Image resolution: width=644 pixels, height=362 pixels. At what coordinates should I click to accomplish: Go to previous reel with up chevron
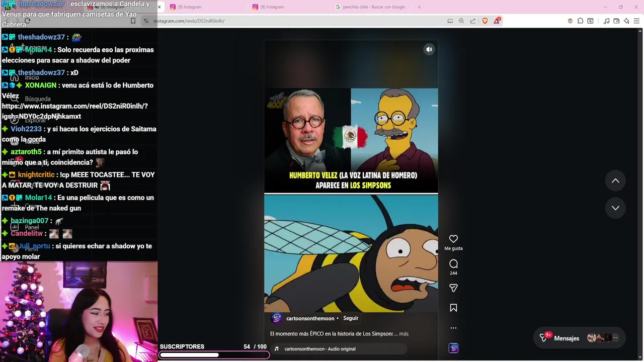(615, 180)
